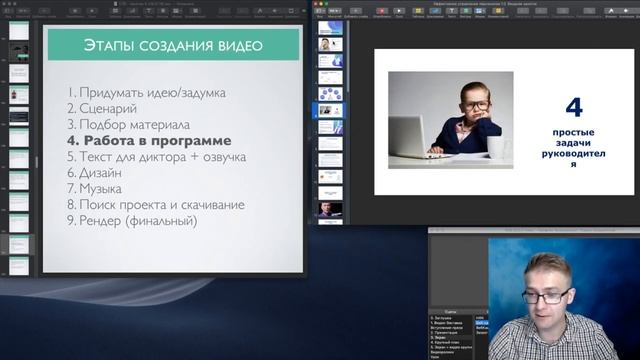Click the line '1. Придумать идею/задумка'
640x360 pixels.
[146, 93]
